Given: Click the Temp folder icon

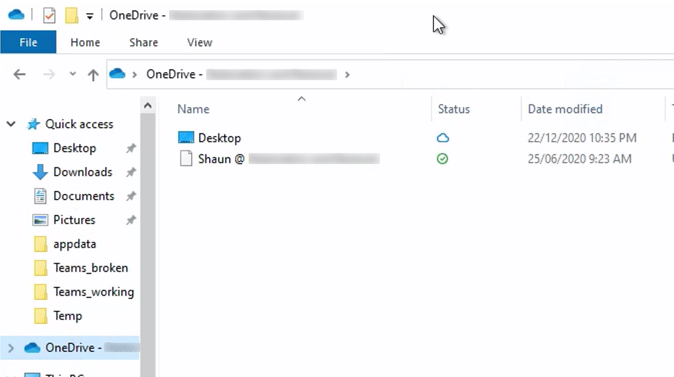Looking at the screenshot, I should click(x=40, y=316).
